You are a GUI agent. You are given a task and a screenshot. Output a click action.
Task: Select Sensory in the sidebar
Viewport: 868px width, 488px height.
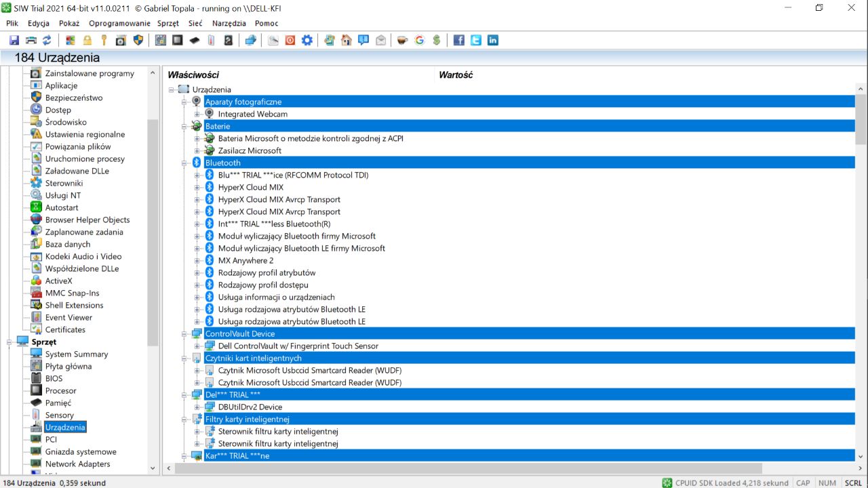(x=60, y=415)
